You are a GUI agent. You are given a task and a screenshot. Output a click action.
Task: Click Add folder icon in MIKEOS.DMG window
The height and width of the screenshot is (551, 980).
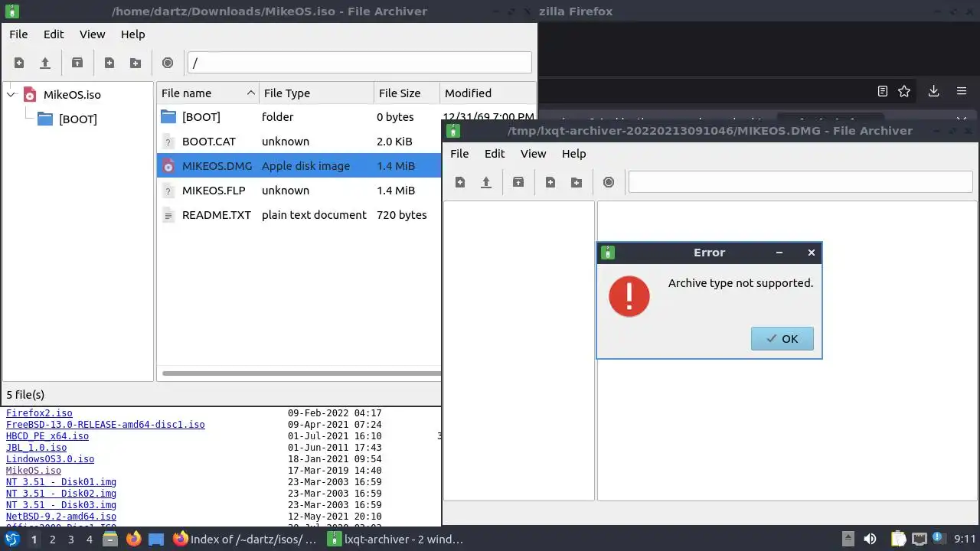click(577, 182)
